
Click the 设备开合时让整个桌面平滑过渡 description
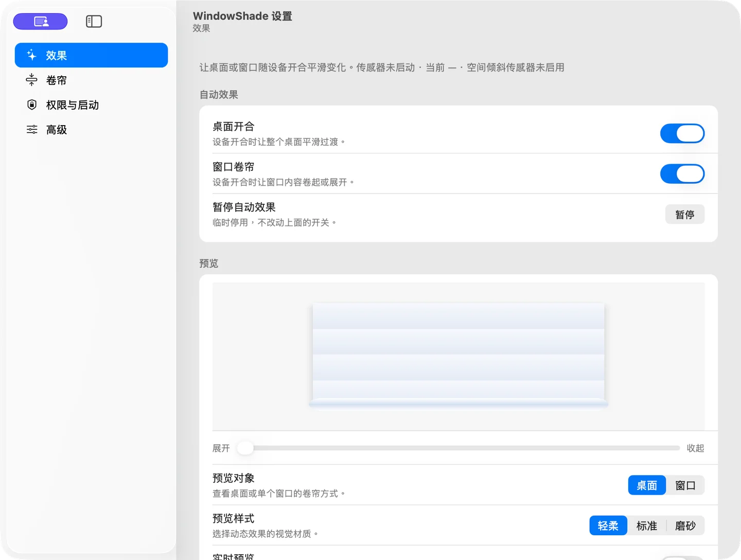pos(279,142)
